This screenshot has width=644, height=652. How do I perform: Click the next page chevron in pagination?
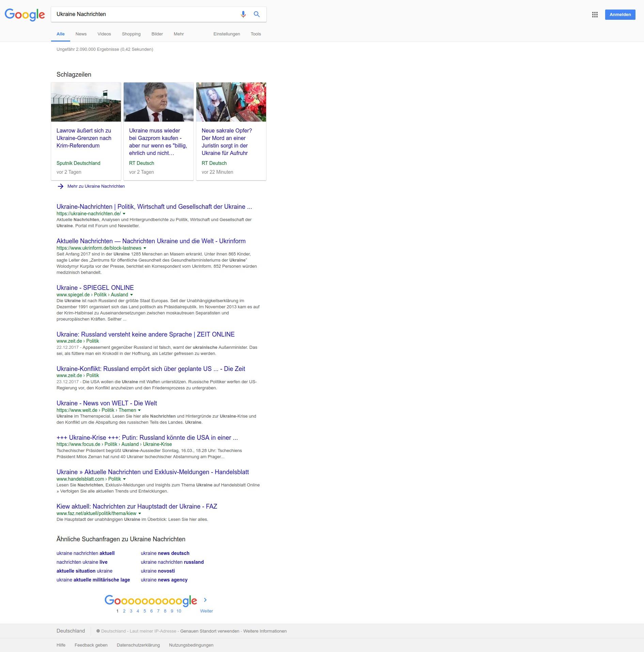205,600
